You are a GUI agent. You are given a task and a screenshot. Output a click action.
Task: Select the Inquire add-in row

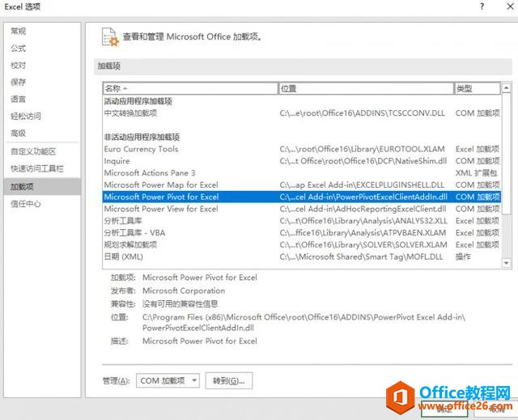pos(302,161)
